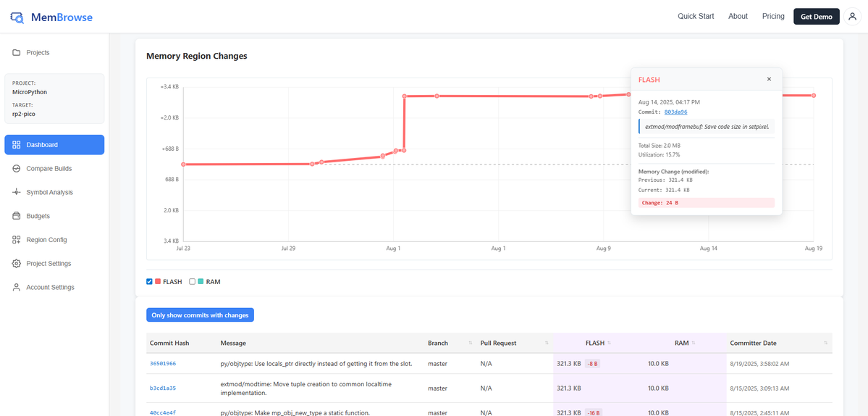This screenshot has height=416, width=868.
Task: Sort table by FLASH column arrows
Action: coord(609,343)
